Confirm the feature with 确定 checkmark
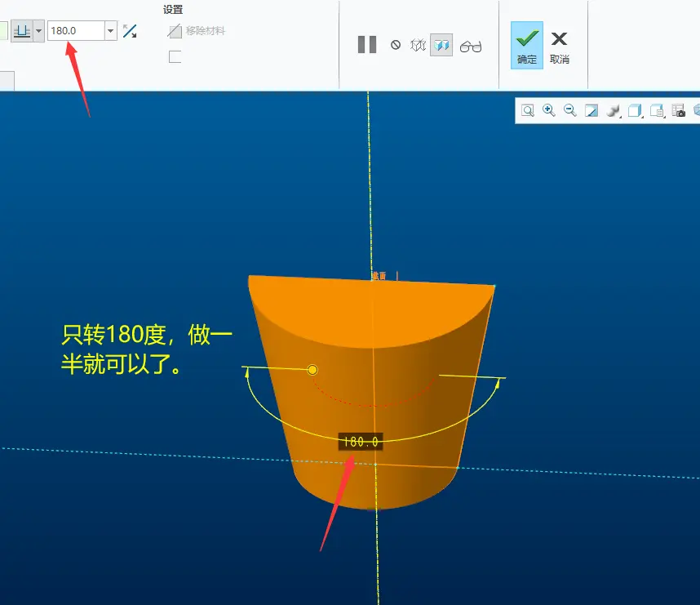The width and height of the screenshot is (700, 605). click(x=527, y=45)
